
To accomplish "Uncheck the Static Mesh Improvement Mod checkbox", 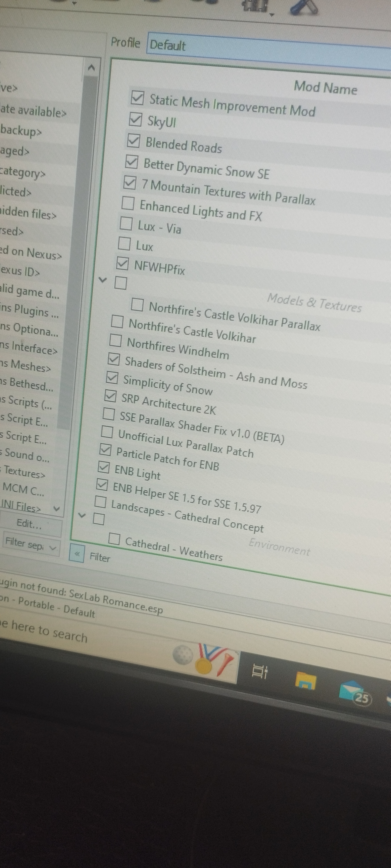I will click(x=137, y=98).
